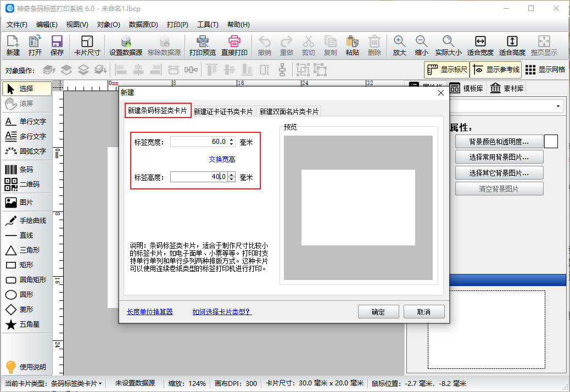Toggle 显示网格 grid display

pyautogui.click(x=545, y=69)
